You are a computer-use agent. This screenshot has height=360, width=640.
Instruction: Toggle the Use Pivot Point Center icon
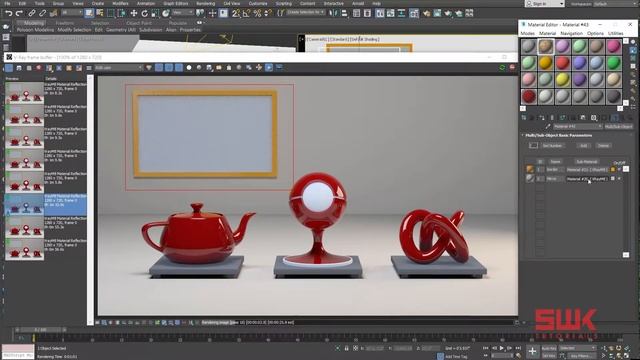click(199, 13)
